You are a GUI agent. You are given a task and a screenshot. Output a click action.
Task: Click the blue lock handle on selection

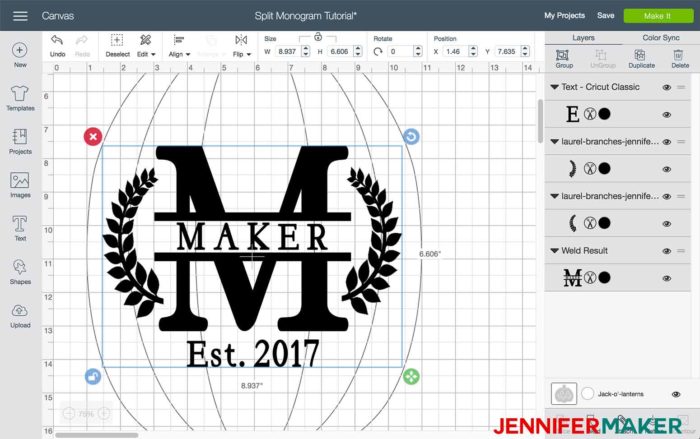pos(93,376)
